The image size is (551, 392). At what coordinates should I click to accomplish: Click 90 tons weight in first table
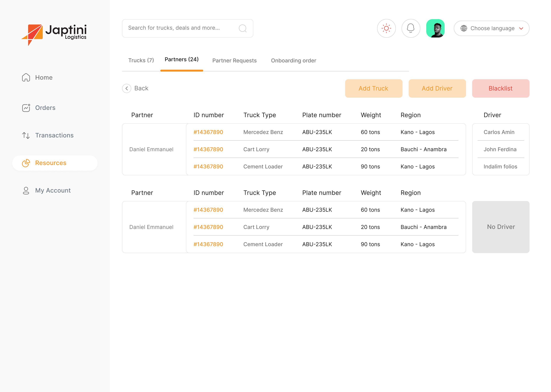point(370,167)
